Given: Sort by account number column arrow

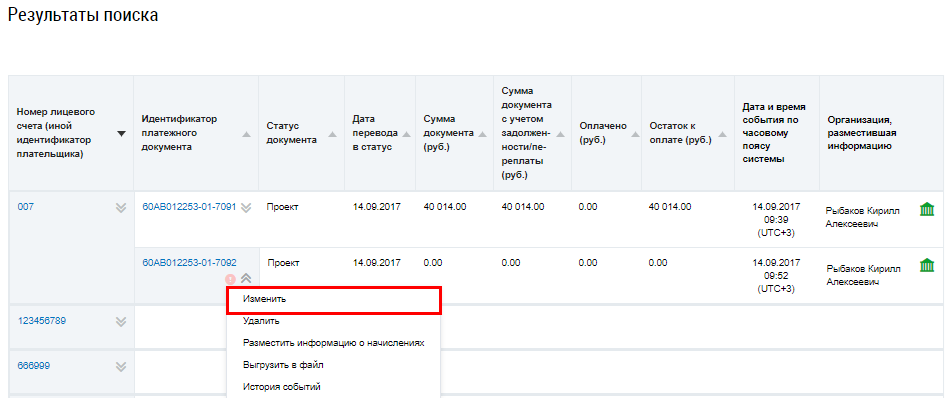Looking at the screenshot, I should [121, 133].
